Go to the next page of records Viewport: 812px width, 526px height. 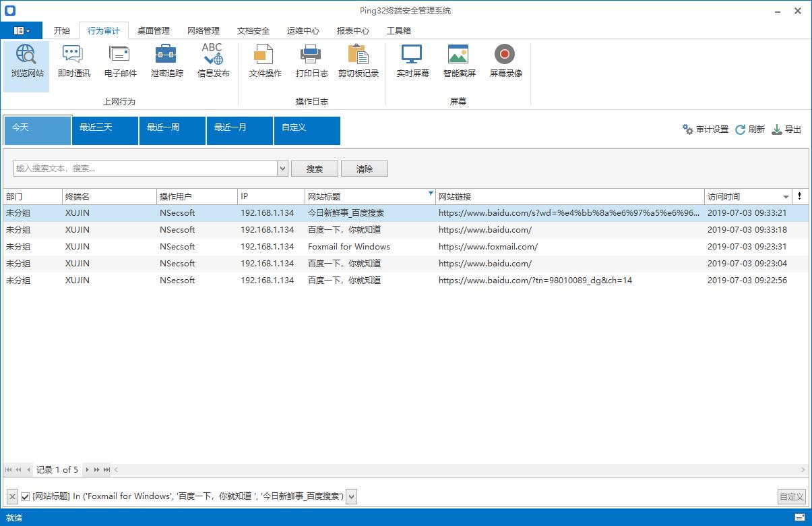97,469
